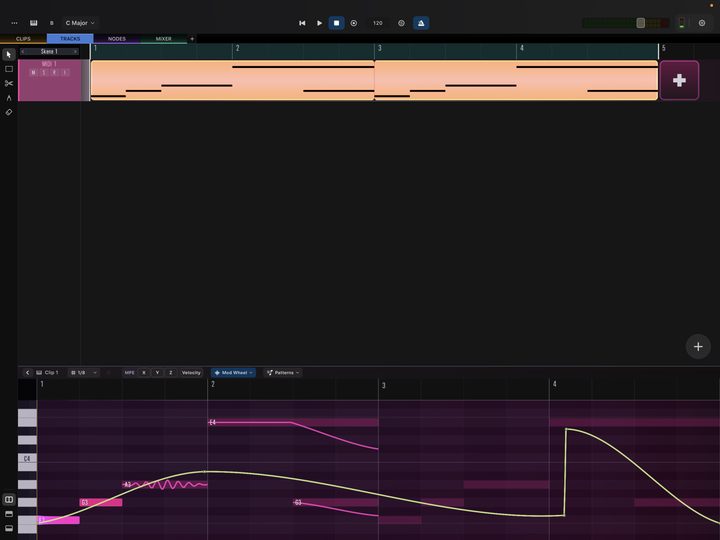Viewport: 720px width, 540px height.
Task: Switch to the NODES tab
Action: click(117, 39)
